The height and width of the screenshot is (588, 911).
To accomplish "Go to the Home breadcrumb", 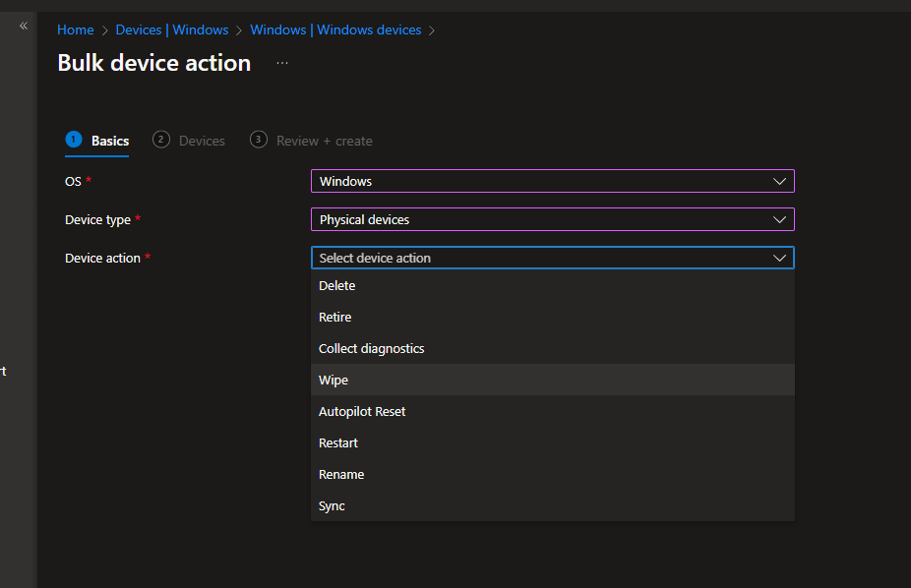I will coord(76,29).
